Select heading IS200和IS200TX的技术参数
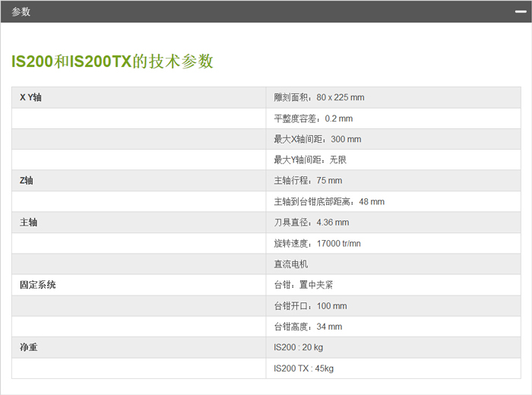This screenshot has height=395, width=532. click(112, 62)
